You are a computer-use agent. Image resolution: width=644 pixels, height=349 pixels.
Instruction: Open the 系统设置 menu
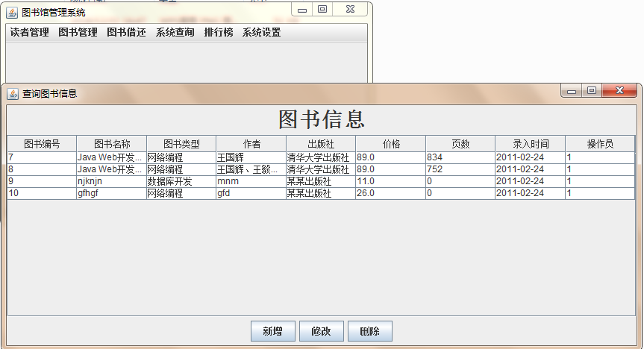pos(262,32)
